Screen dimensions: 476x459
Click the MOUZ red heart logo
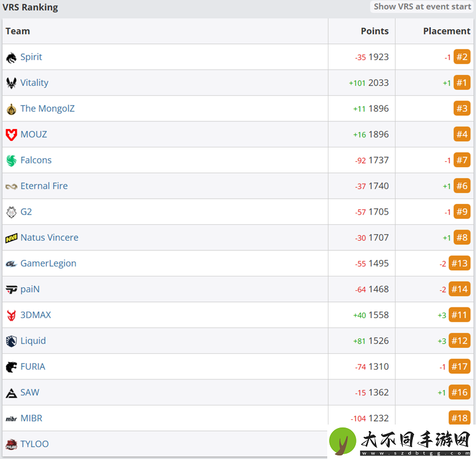click(x=11, y=134)
